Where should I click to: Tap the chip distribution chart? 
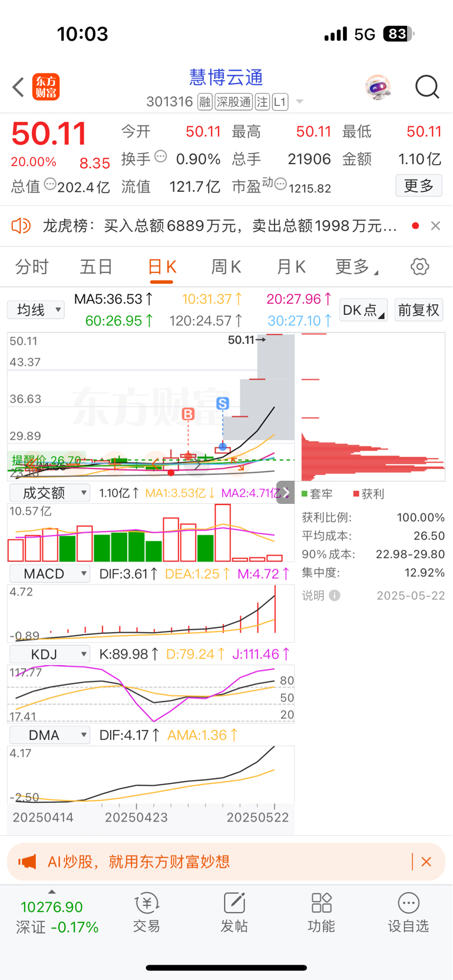(373, 407)
